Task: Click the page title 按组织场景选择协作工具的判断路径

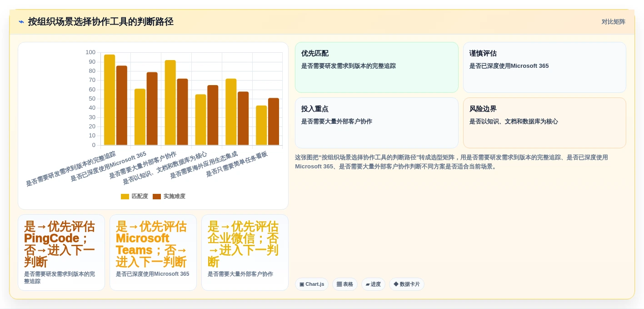Action: pos(101,22)
